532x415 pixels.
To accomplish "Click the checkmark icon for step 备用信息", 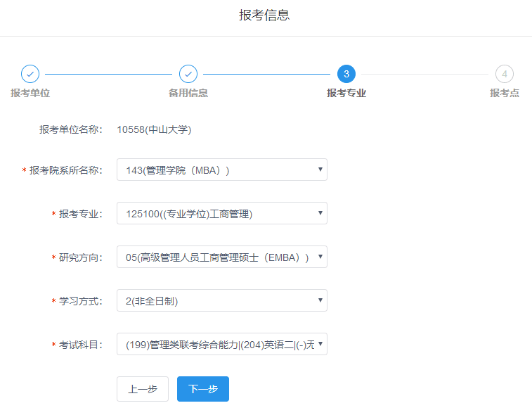I will pyautogui.click(x=188, y=74).
